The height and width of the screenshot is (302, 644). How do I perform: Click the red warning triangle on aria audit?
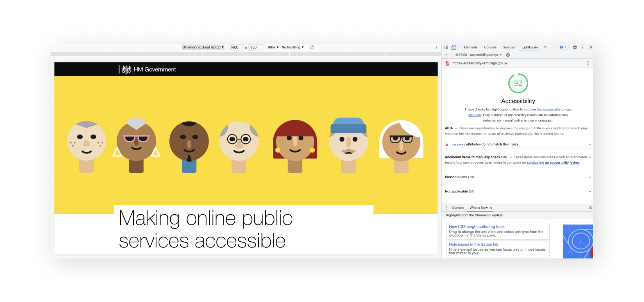coord(447,144)
